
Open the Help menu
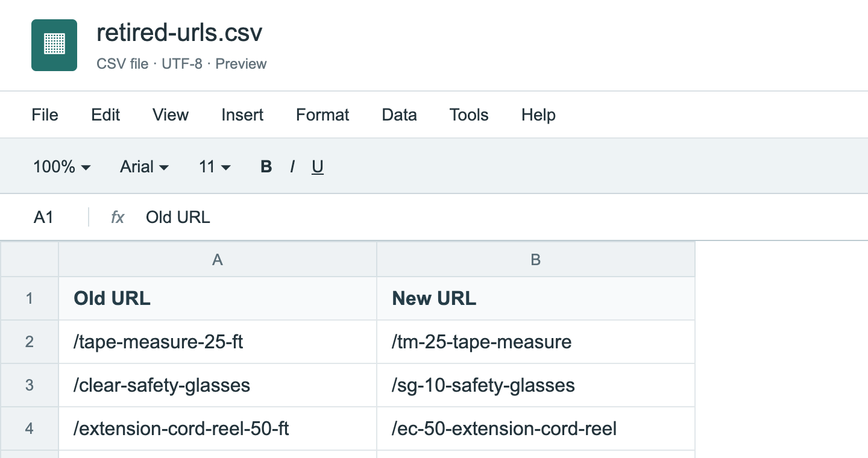pos(538,115)
